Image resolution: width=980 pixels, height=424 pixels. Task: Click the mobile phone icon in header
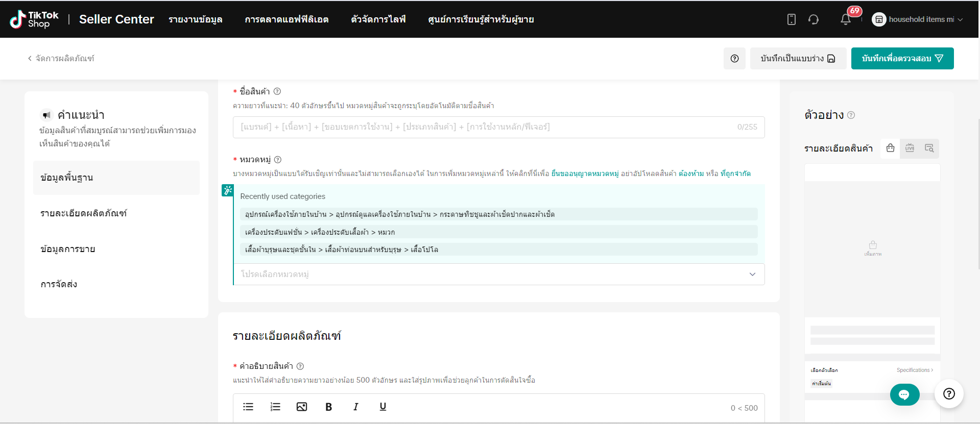click(x=791, y=19)
